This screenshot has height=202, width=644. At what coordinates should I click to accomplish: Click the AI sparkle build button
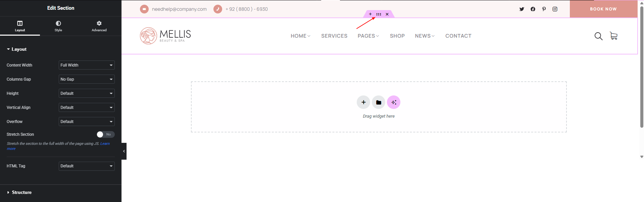[x=394, y=102]
